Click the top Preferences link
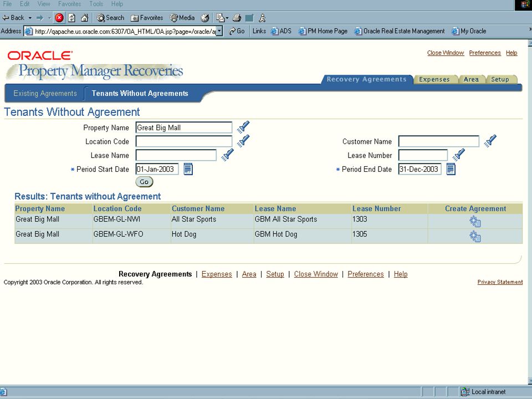This screenshot has height=399, width=532. click(485, 53)
